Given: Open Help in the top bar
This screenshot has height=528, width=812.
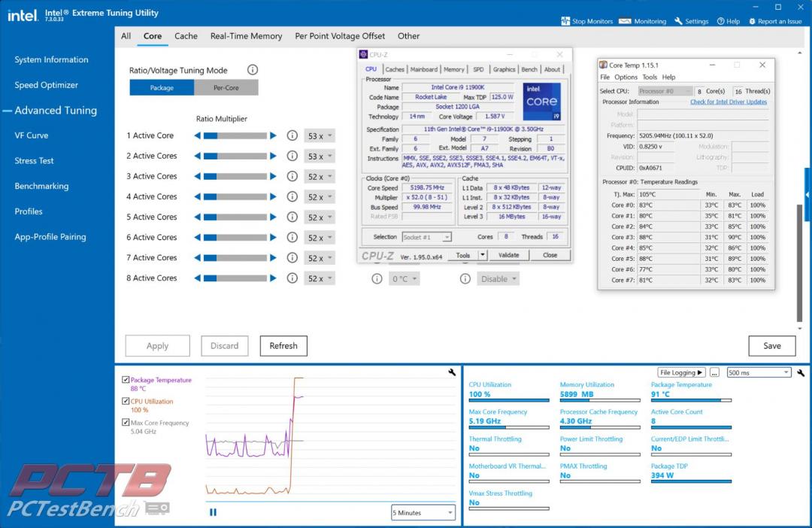Looking at the screenshot, I should tap(728, 21).
